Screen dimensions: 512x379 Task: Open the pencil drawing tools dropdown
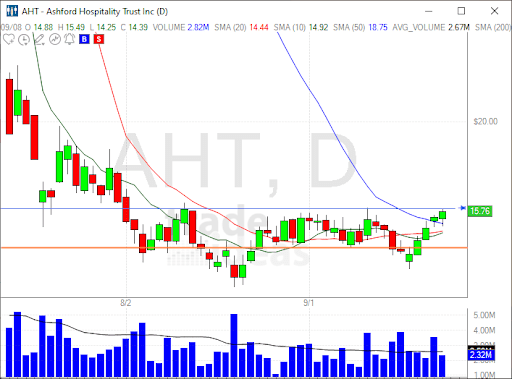click(x=39, y=40)
